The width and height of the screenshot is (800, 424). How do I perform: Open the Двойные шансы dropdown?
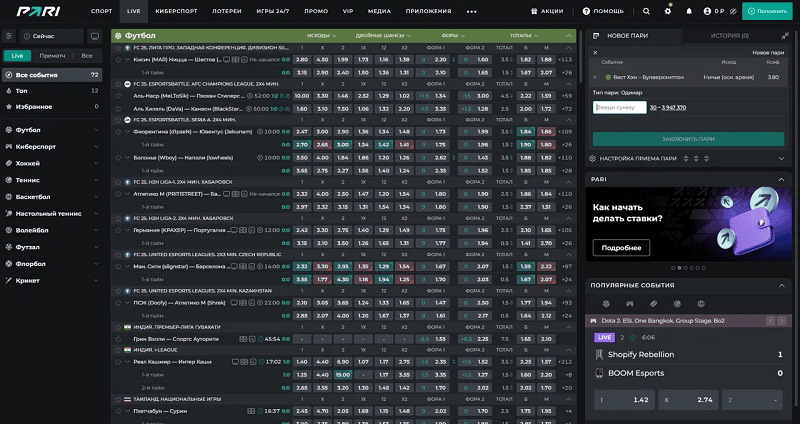coord(383,36)
